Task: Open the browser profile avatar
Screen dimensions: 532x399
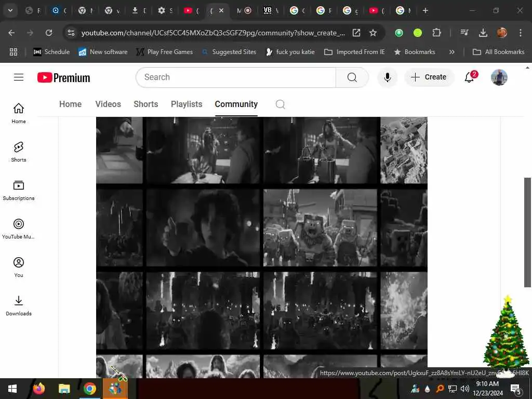Action: click(502, 33)
